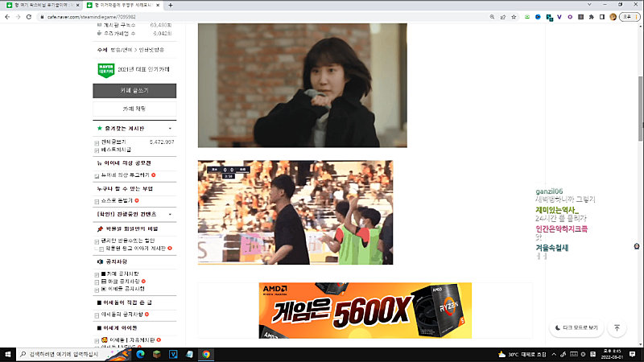Click the NAVER representative cafe badge
Image resolution: width=644 pixels, height=362 pixels.
pos(106,70)
